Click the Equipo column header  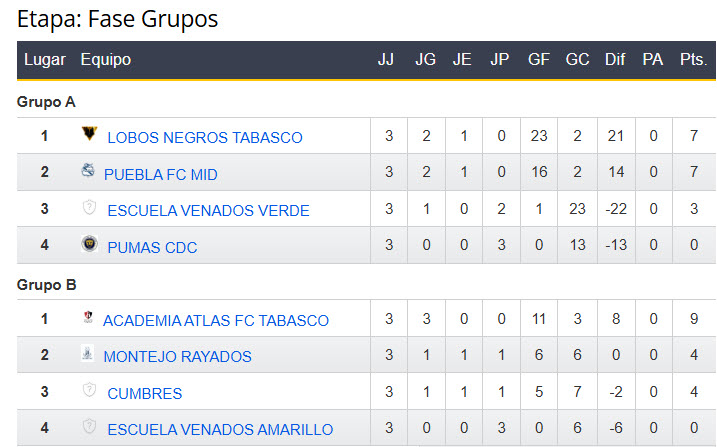(105, 60)
